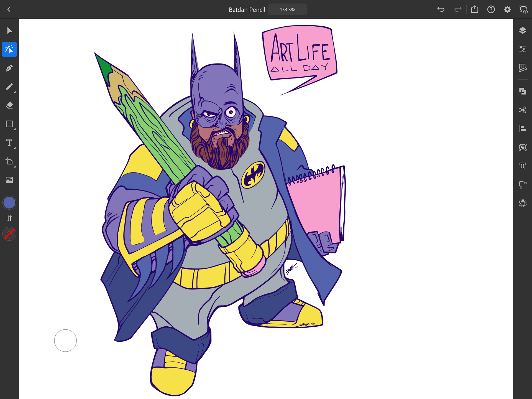Open the Layers panel
532x399 pixels.
pyautogui.click(x=523, y=31)
